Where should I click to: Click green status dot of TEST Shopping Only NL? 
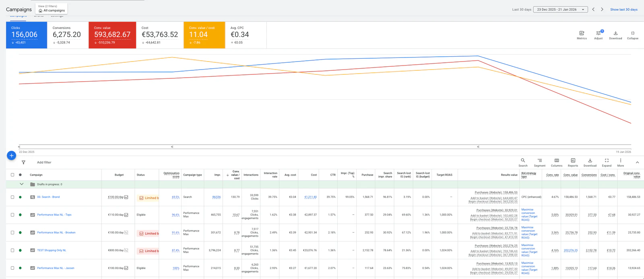pyautogui.click(x=20, y=250)
